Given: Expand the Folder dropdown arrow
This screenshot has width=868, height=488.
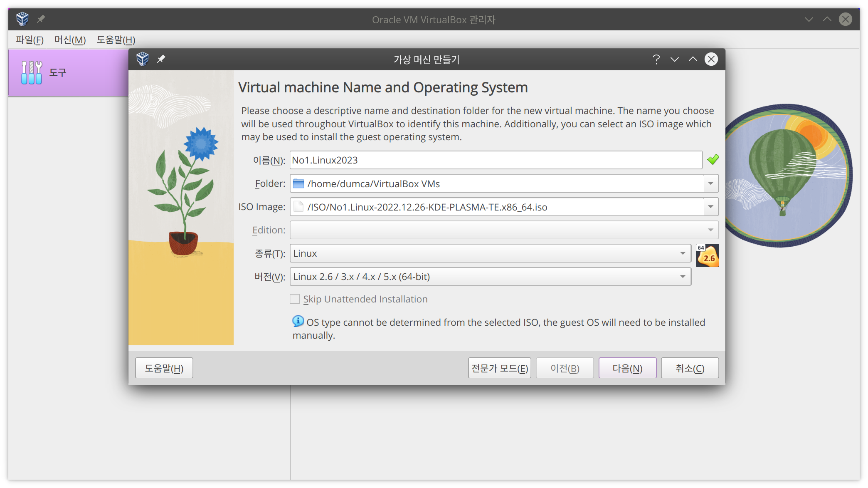Looking at the screenshot, I should pyautogui.click(x=711, y=183).
